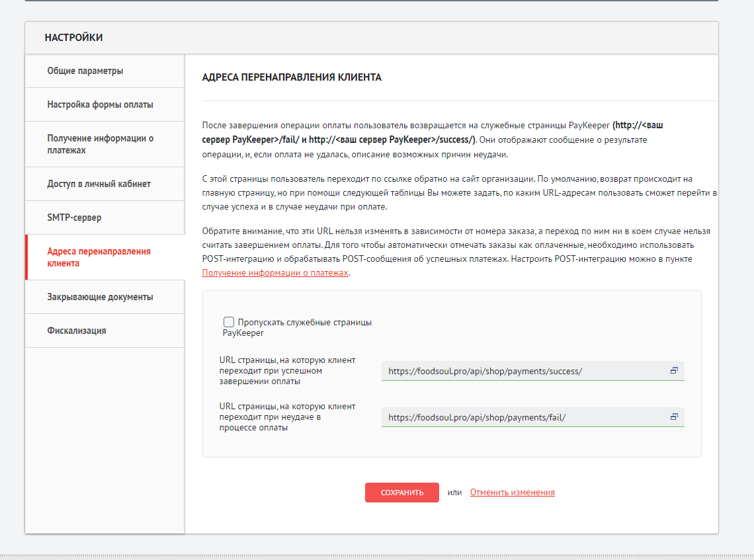Open 'Доступ в личный кабинет' settings
754x560 pixels.
pyautogui.click(x=99, y=184)
